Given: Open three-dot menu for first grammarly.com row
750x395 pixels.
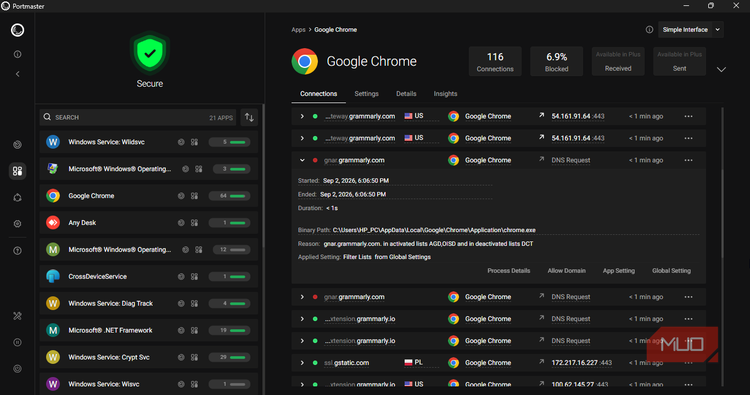Looking at the screenshot, I should (688, 116).
